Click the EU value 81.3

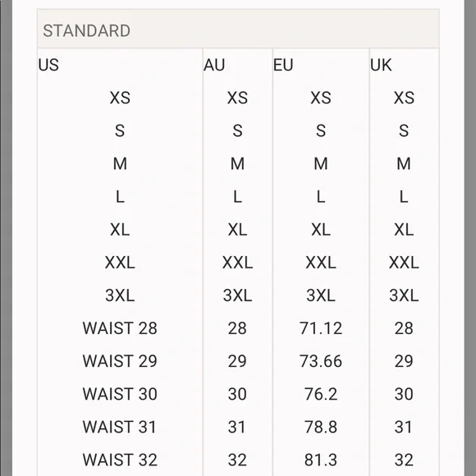click(321, 460)
